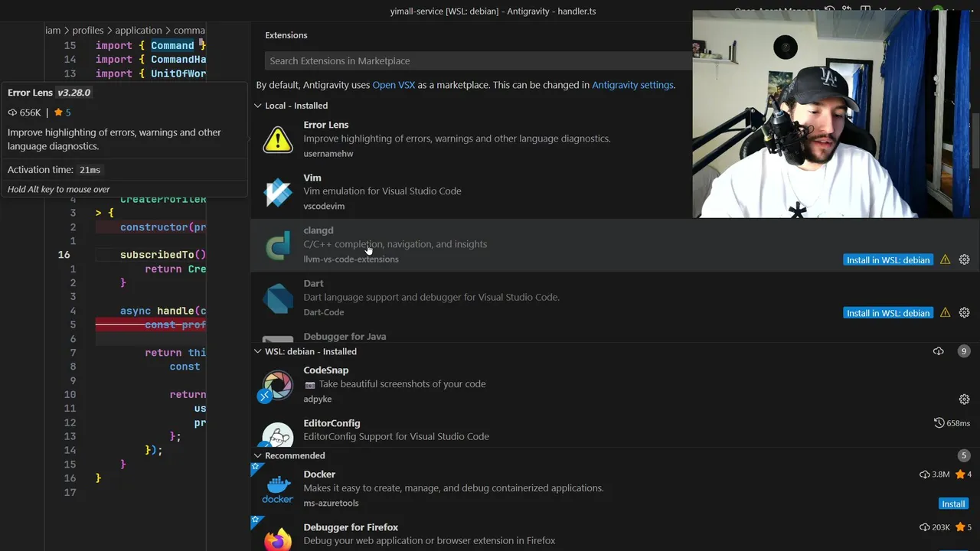Click the Search Extensions in Marketplace field

coord(479,60)
